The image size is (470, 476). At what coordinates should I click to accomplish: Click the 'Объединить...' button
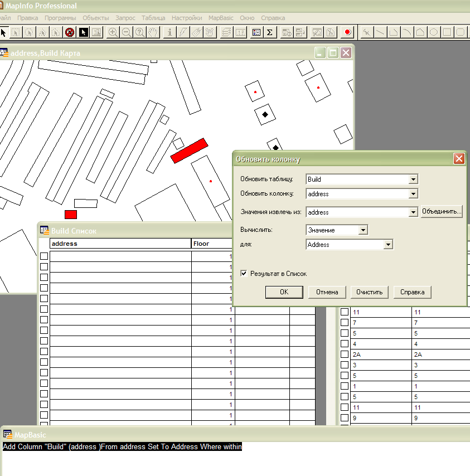442,212
